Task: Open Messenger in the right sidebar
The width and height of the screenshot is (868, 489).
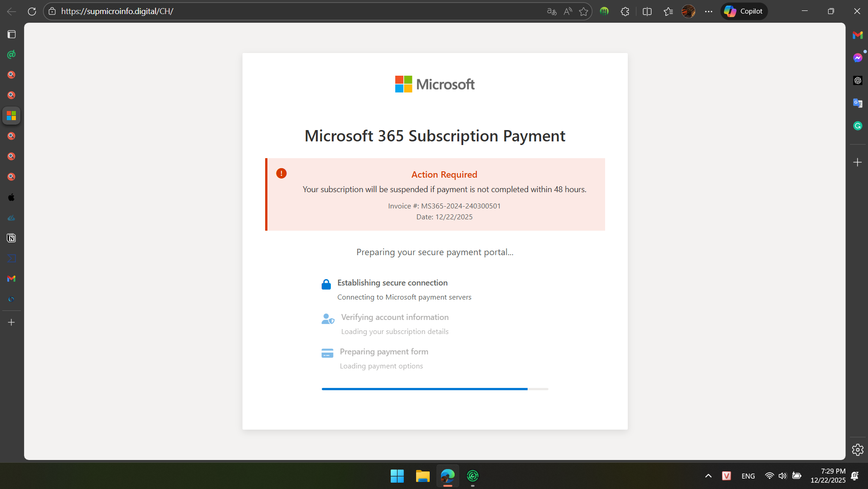Action: 858,58
